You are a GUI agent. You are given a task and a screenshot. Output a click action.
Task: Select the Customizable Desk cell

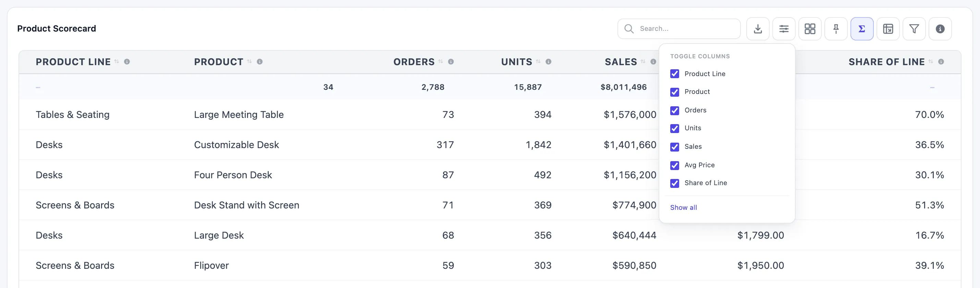point(236,145)
